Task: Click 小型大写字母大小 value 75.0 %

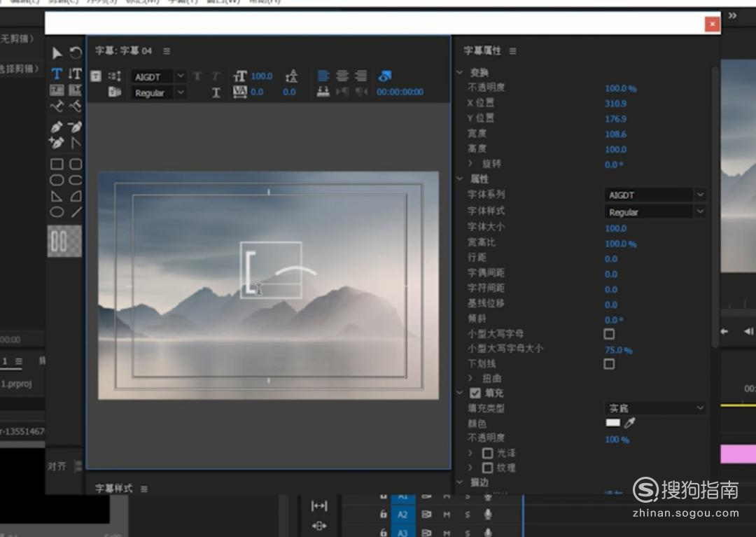Action: point(618,350)
